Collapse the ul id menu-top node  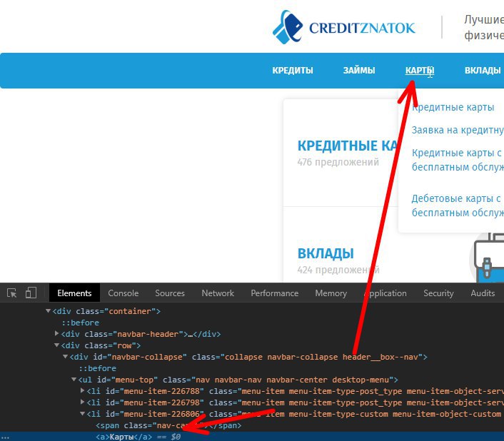pos(74,380)
